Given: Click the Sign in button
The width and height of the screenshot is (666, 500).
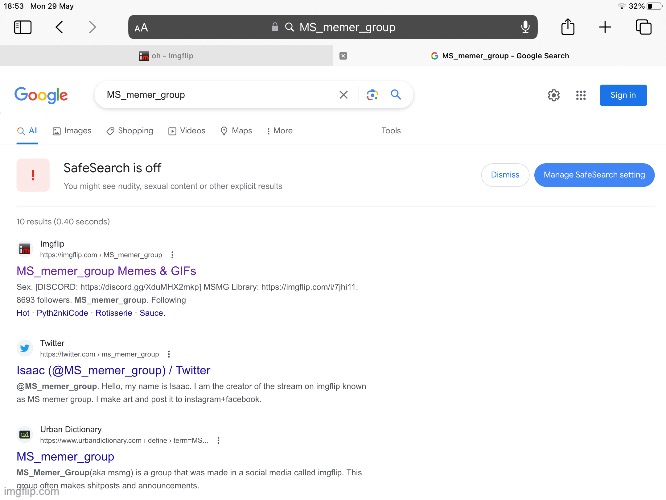Looking at the screenshot, I should (623, 95).
